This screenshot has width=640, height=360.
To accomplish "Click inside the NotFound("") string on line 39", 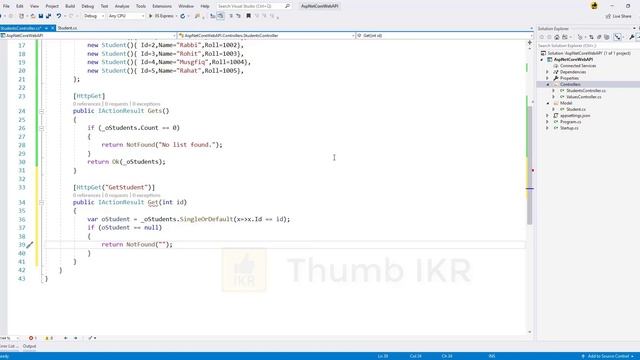I will coord(163,244).
